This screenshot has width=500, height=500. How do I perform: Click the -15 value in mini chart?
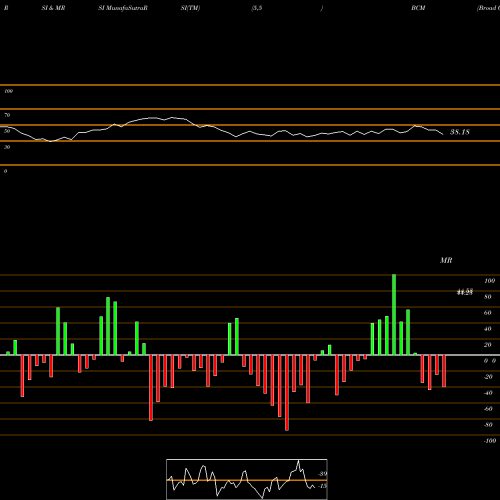[322, 486]
